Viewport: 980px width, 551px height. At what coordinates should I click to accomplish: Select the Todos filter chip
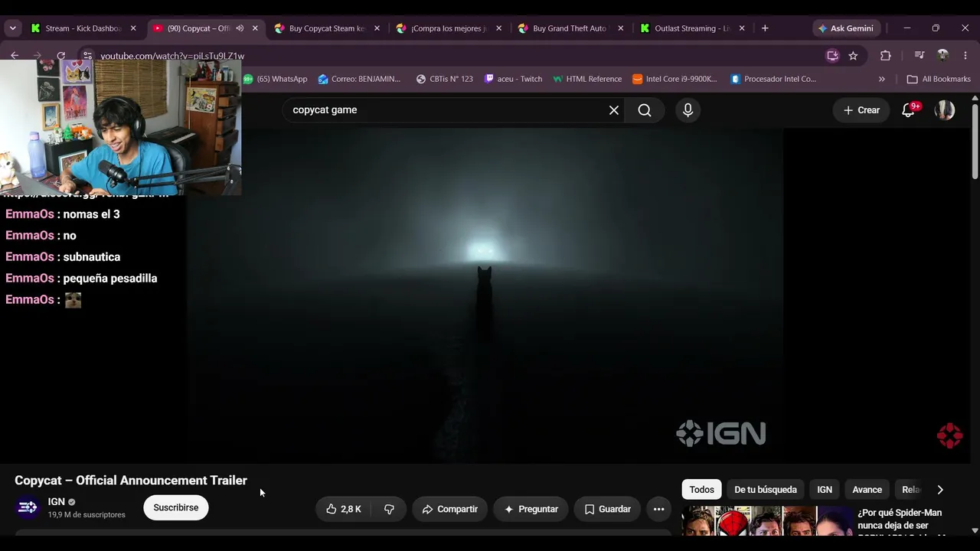pyautogui.click(x=702, y=490)
